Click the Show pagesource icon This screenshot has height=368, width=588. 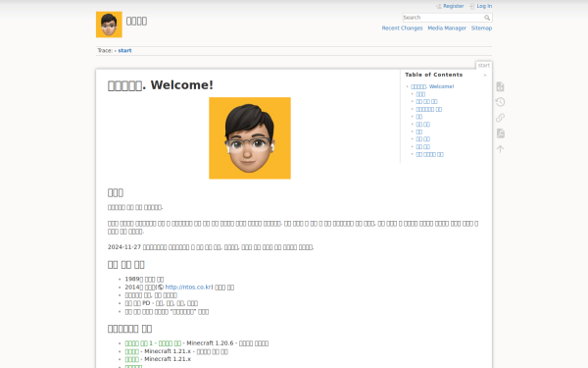(x=500, y=86)
